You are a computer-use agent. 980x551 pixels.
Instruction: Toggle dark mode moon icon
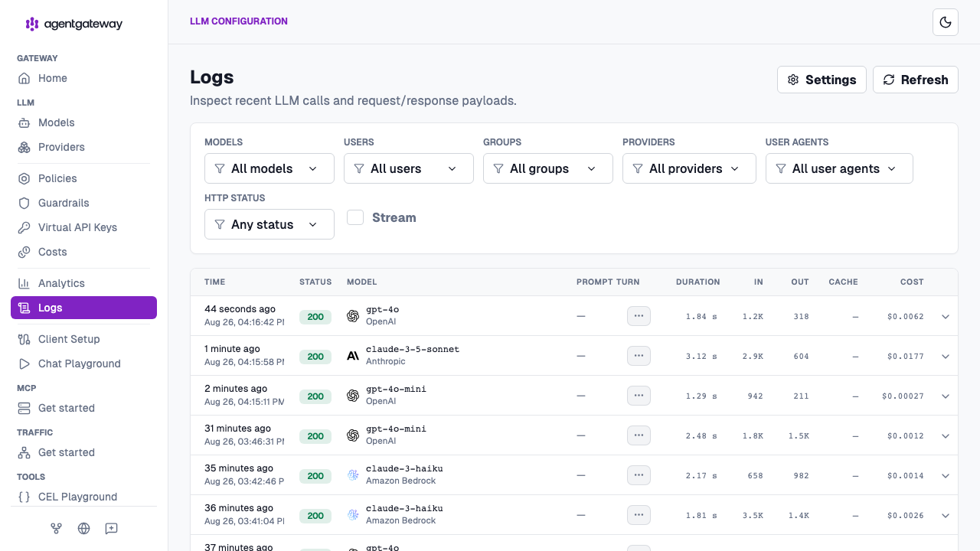point(946,22)
